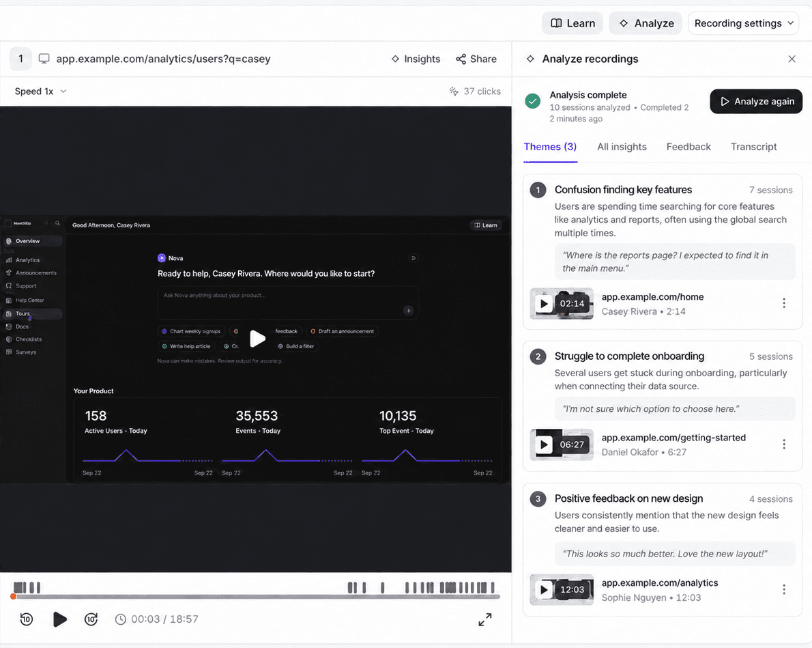Open the Learn button in top bar
The image size is (812, 648).
[x=572, y=23]
